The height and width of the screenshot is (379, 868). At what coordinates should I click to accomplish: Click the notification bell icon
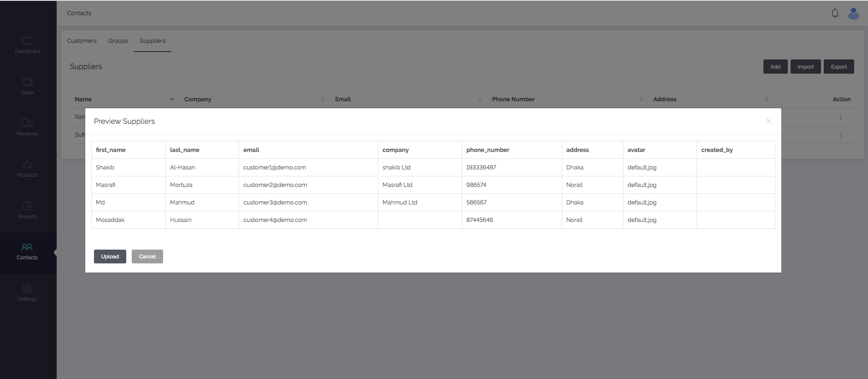(x=835, y=13)
